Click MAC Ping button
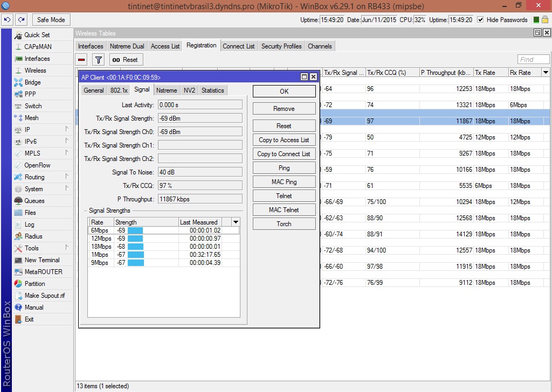This screenshot has height=392, width=552. pos(284,182)
